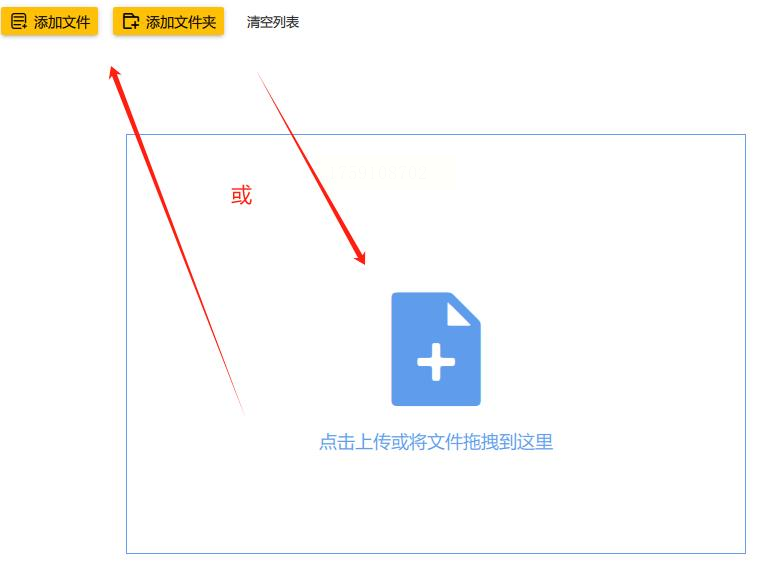Image resolution: width=774 pixels, height=587 pixels.
Task: Click the white plus sign in the file icon
Action: 436,362
